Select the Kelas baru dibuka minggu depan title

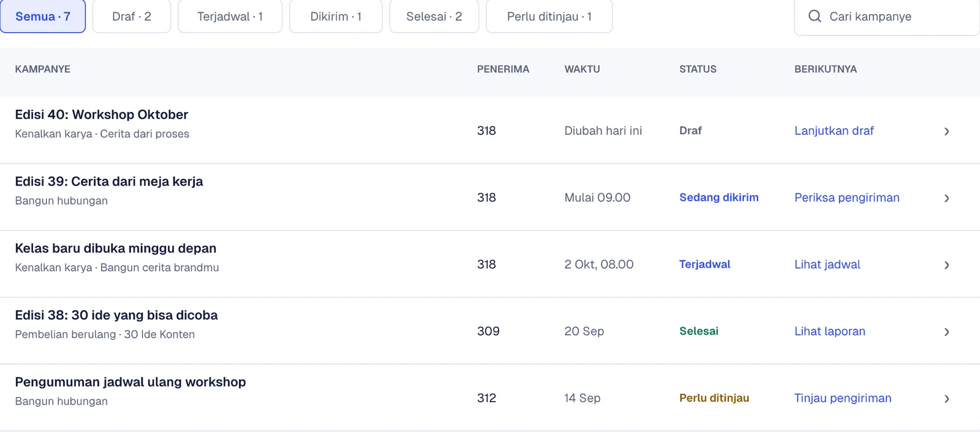(x=116, y=248)
